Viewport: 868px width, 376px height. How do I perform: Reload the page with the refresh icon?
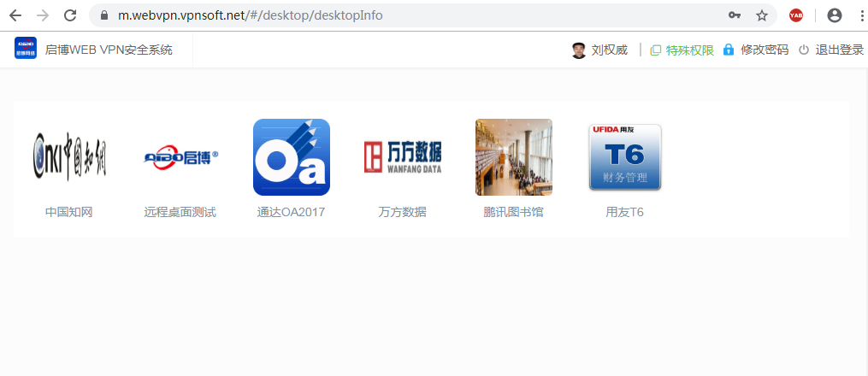tap(70, 15)
